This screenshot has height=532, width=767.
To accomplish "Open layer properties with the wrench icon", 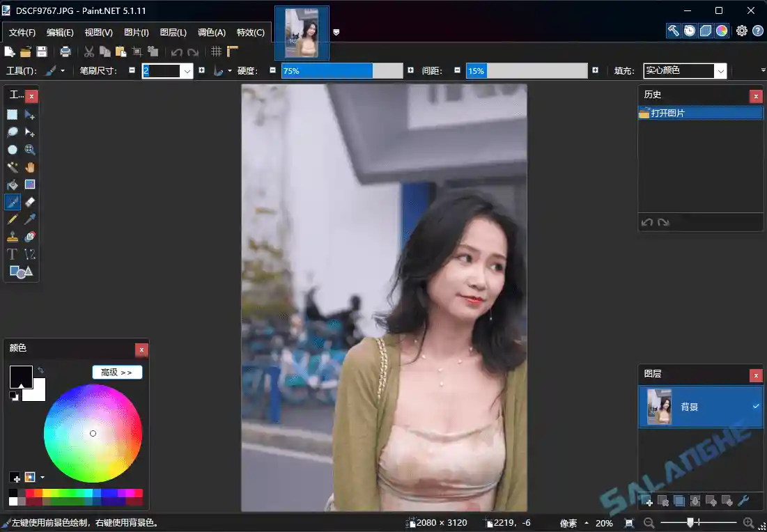I will [744, 501].
